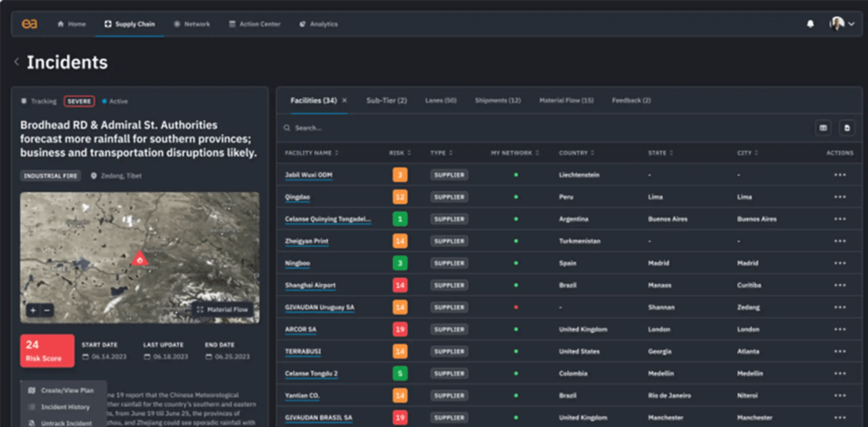Choose Untrack Incident from menu
Image resolution: width=868 pixels, height=427 pixels.
click(60, 423)
